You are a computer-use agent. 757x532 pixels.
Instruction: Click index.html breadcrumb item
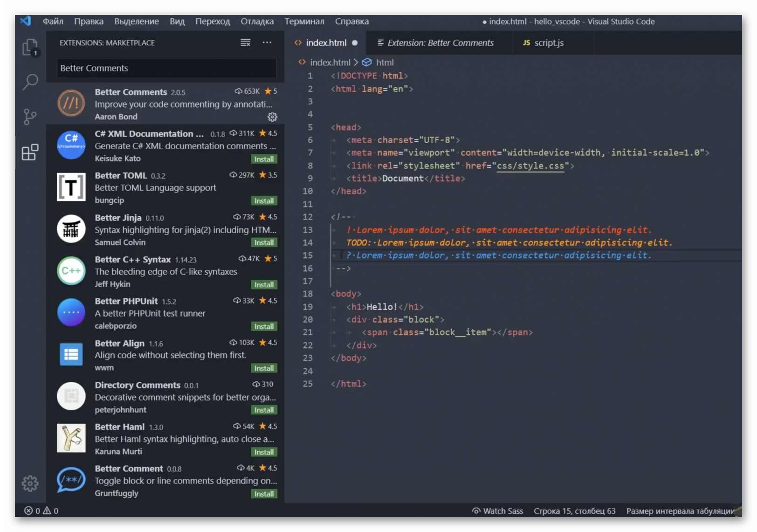click(330, 62)
